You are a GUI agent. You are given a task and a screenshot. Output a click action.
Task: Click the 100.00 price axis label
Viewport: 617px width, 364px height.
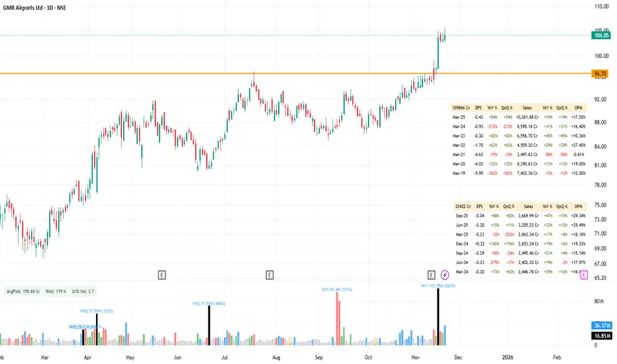(601, 56)
